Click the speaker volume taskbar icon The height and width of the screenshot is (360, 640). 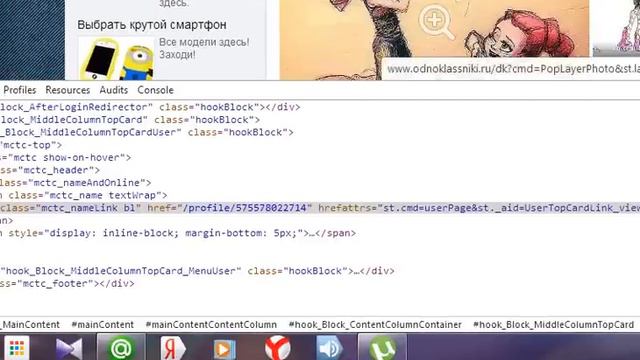329,348
